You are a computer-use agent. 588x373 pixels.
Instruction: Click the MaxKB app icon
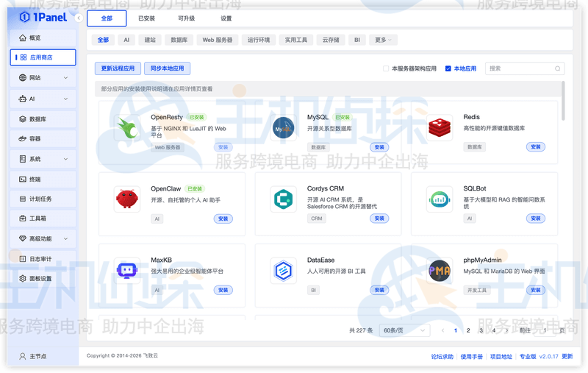point(127,271)
